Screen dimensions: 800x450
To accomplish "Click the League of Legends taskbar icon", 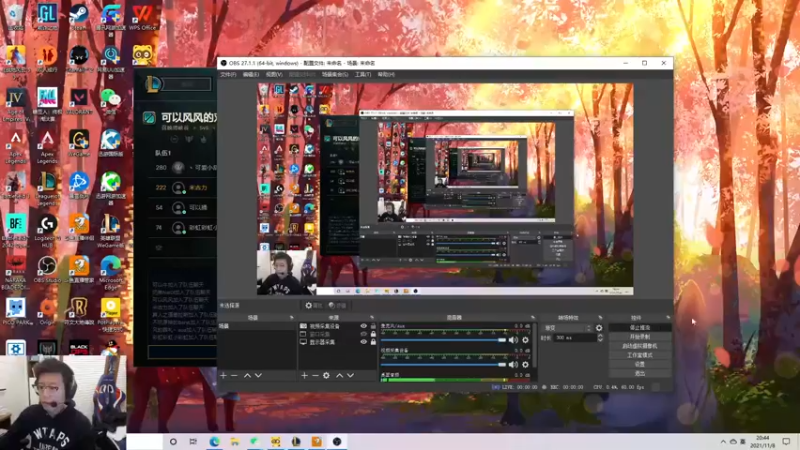I will [296, 442].
